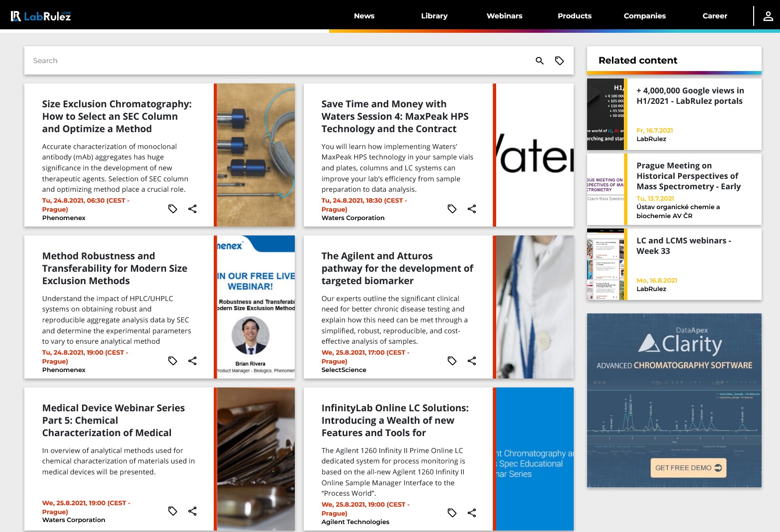Open 'InfinityLab Online LC Solutions' title
The height and width of the screenshot is (532, 780).
[x=395, y=420]
